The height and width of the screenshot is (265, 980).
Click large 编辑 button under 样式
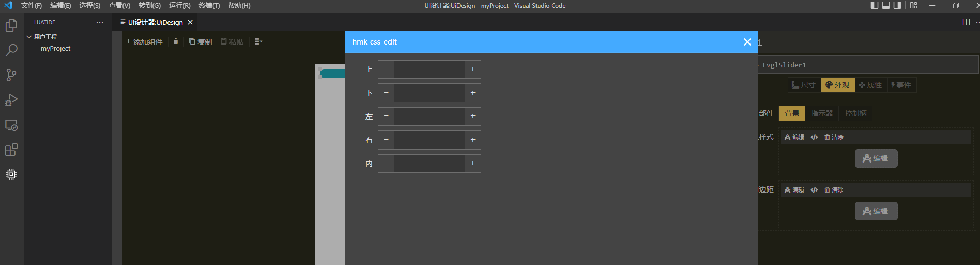click(x=876, y=158)
